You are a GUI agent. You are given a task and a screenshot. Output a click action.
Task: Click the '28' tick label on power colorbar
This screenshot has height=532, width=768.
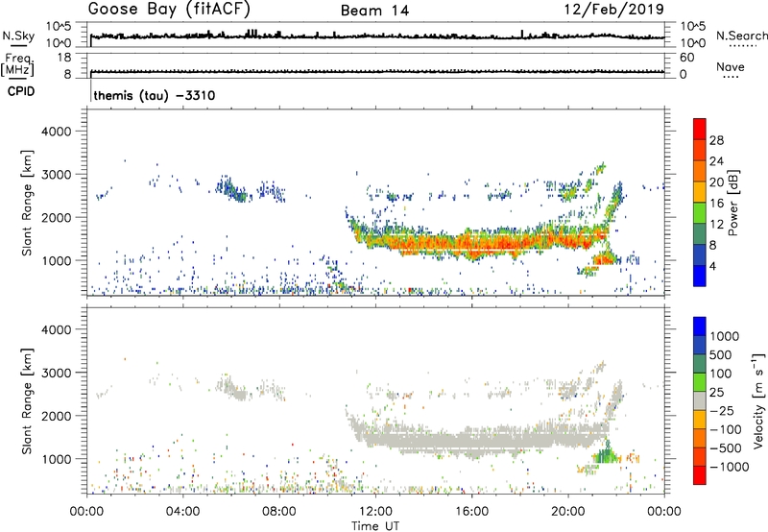716,140
